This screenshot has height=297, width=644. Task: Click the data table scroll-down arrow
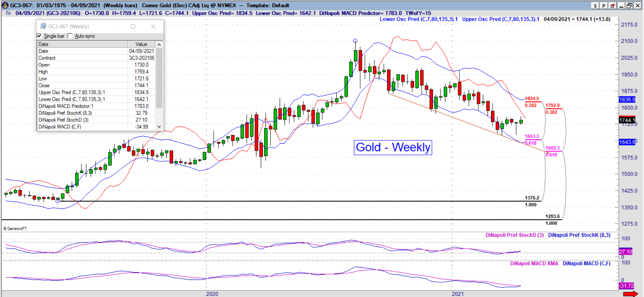159,127
